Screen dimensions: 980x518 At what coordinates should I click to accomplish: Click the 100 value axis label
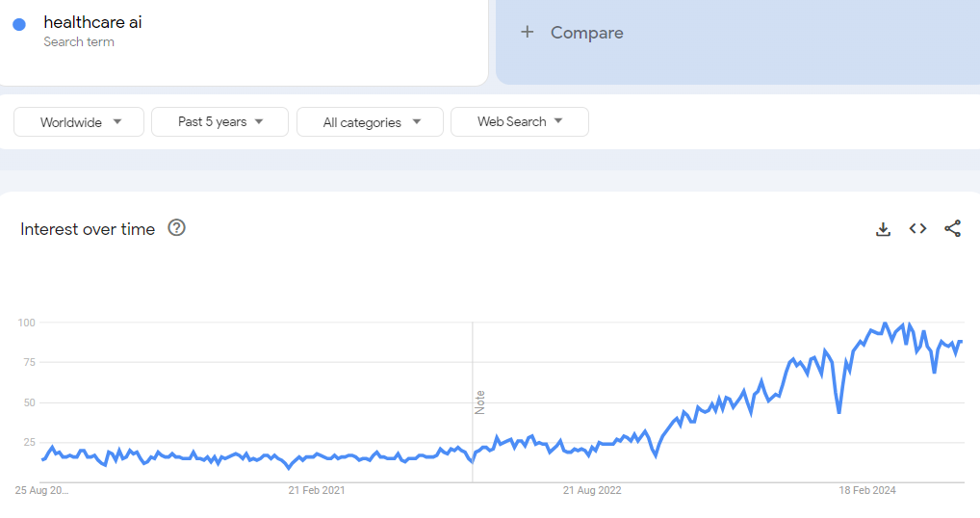[x=27, y=323]
